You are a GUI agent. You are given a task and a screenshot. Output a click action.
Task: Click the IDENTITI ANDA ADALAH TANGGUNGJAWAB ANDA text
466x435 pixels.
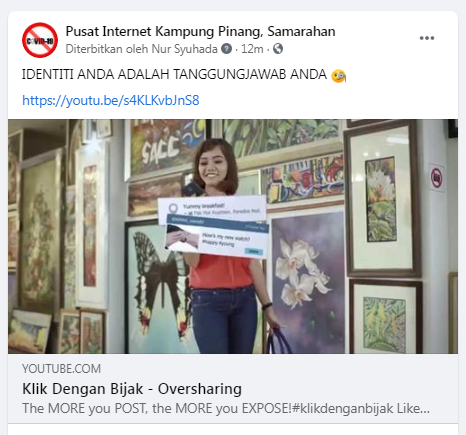pos(174,74)
